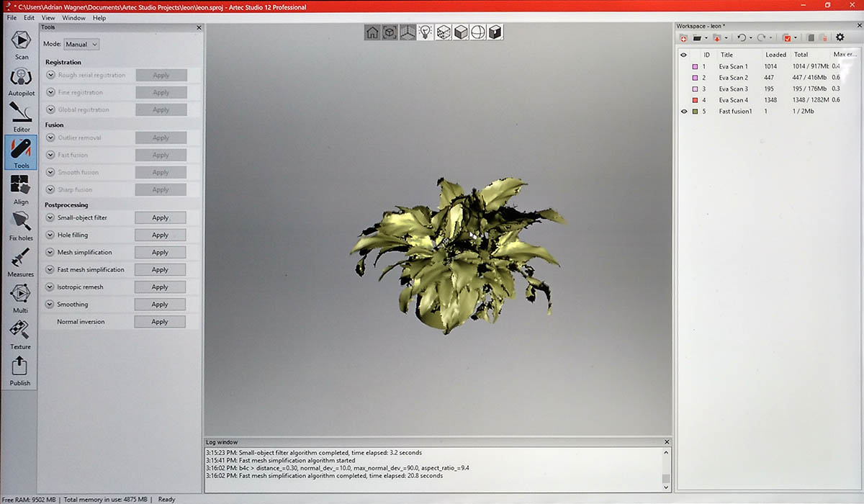864x504 pixels.
Task: Apply Hole filling
Action: pos(160,235)
